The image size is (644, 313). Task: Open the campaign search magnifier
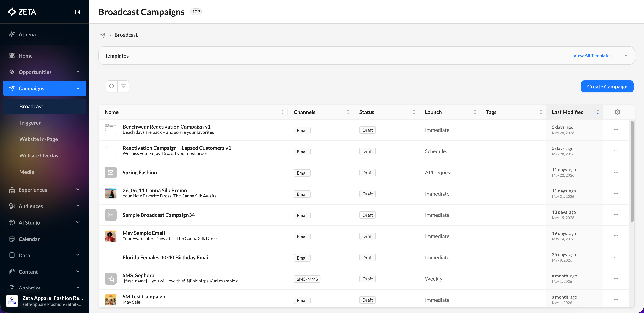coord(112,86)
